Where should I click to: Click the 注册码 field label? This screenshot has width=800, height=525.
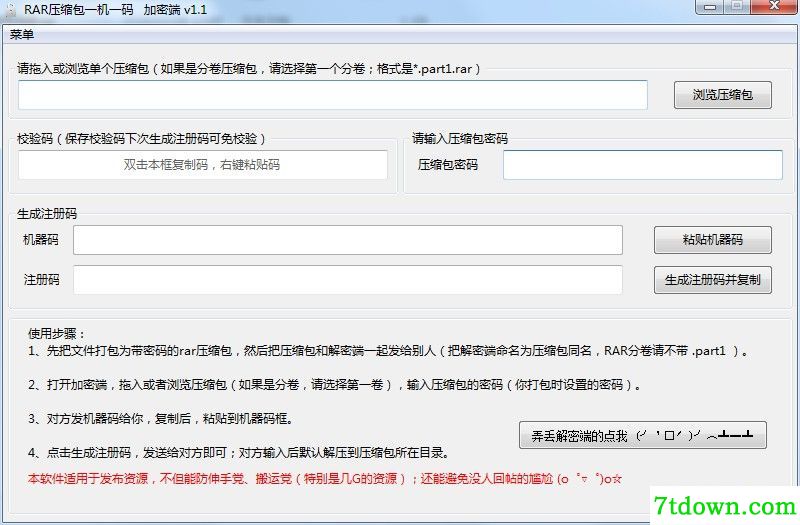click(x=41, y=280)
